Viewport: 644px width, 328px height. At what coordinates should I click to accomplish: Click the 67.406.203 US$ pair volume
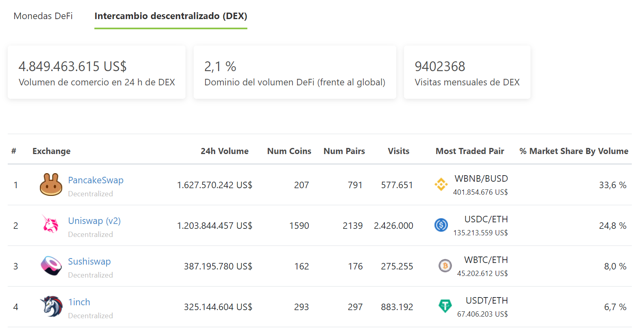(482, 314)
